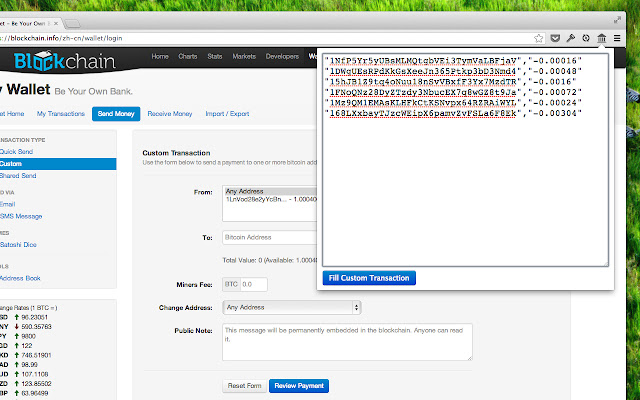Screen dimensions: 640x400
Task: Open Home in the top navigation
Action: click(x=160, y=56)
